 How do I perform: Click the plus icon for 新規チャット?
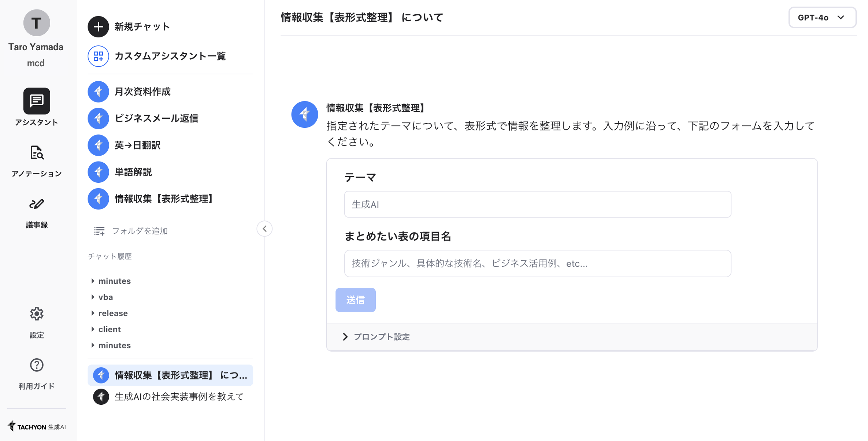[x=98, y=27]
